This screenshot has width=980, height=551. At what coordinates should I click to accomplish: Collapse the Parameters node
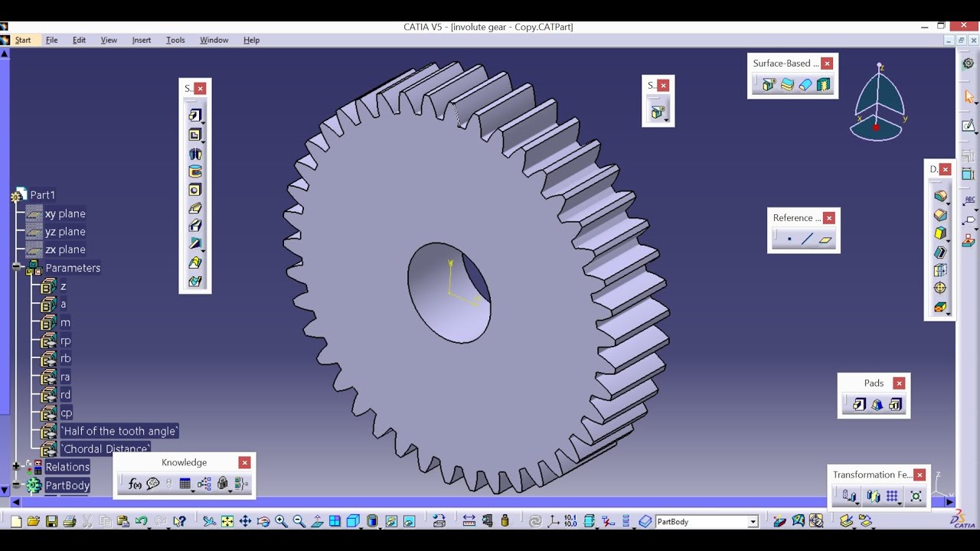pos(16,268)
